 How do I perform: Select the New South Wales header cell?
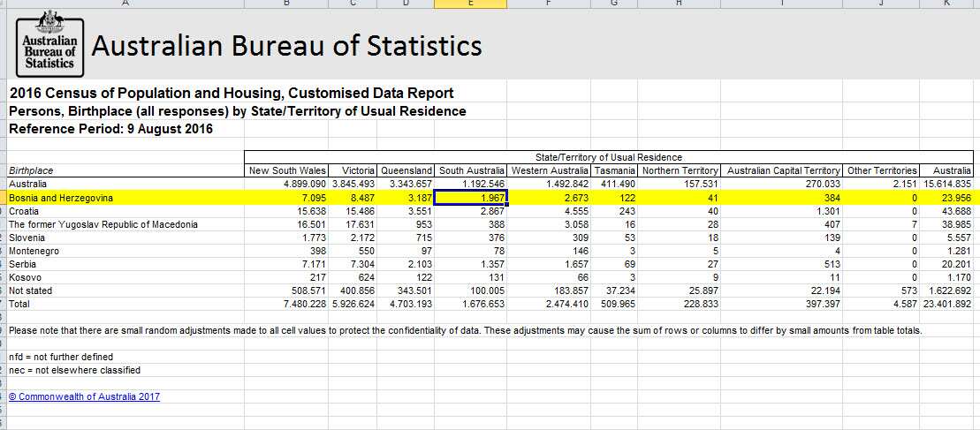288,170
